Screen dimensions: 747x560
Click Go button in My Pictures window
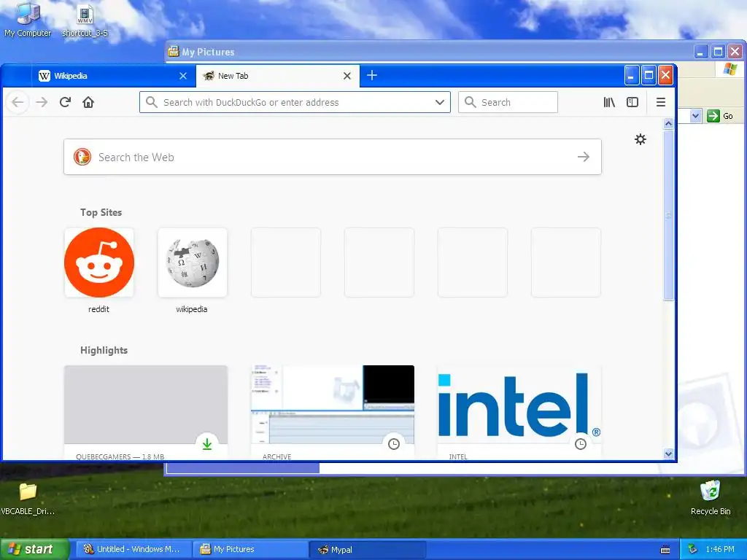720,116
